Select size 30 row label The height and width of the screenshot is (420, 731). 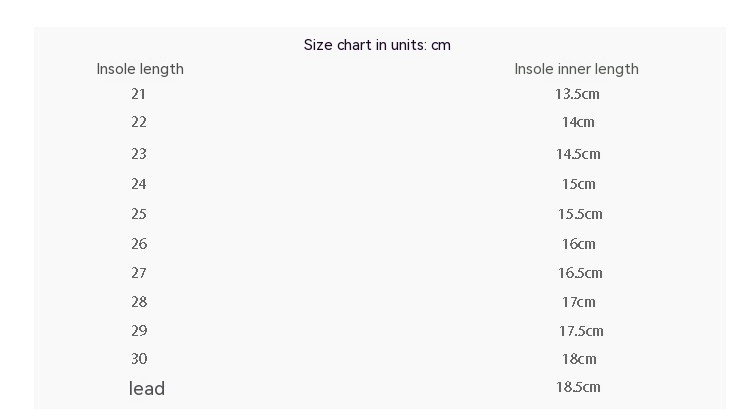(x=138, y=359)
